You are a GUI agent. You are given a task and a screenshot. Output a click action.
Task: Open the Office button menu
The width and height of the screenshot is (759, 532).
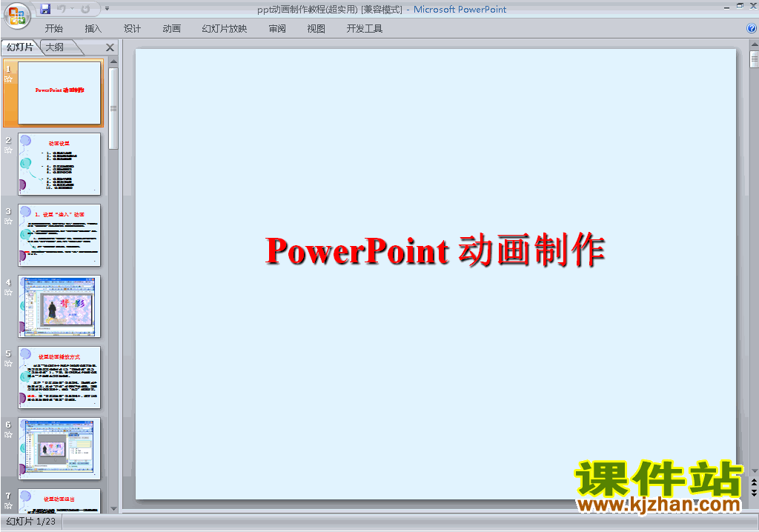click(x=18, y=16)
